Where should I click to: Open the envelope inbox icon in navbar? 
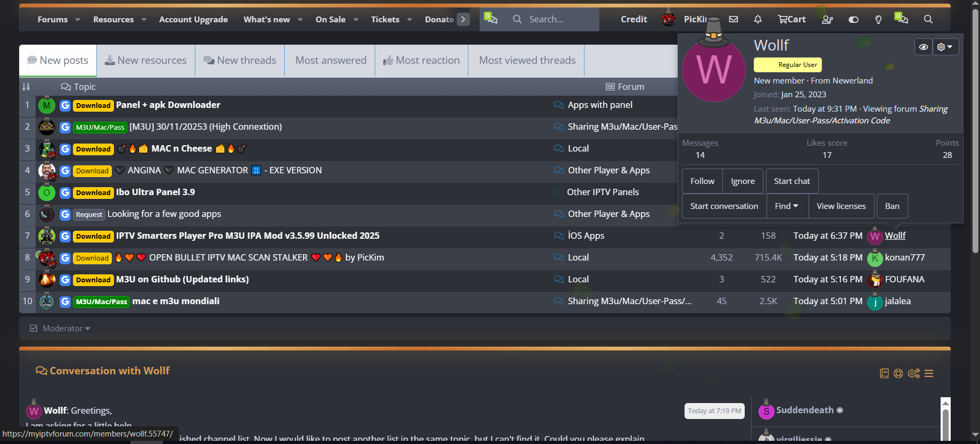tap(734, 19)
